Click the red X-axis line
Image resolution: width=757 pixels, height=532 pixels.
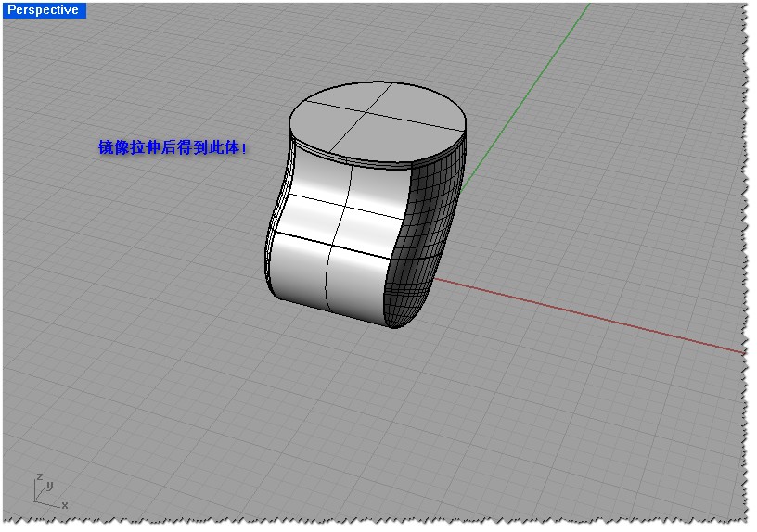pos(589,316)
